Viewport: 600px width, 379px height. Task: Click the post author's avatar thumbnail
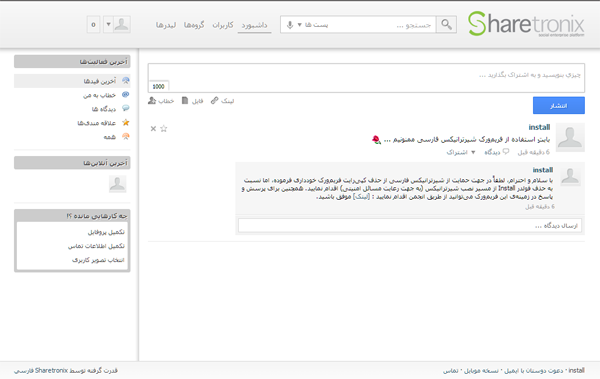click(x=570, y=137)
